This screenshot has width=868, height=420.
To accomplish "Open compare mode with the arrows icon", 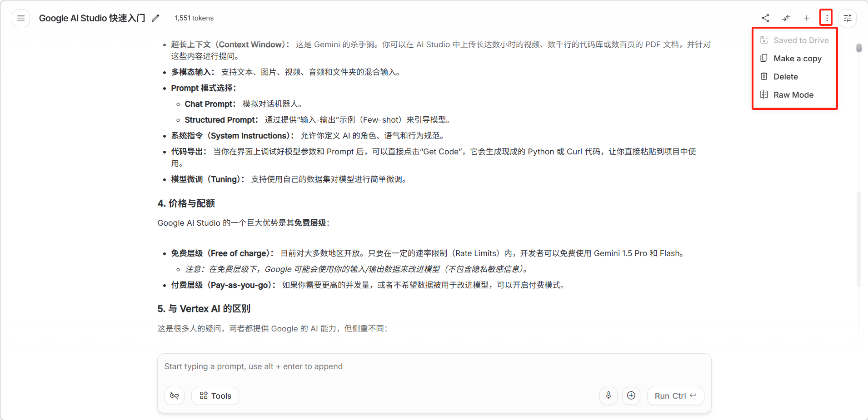I will click(786, 18).
